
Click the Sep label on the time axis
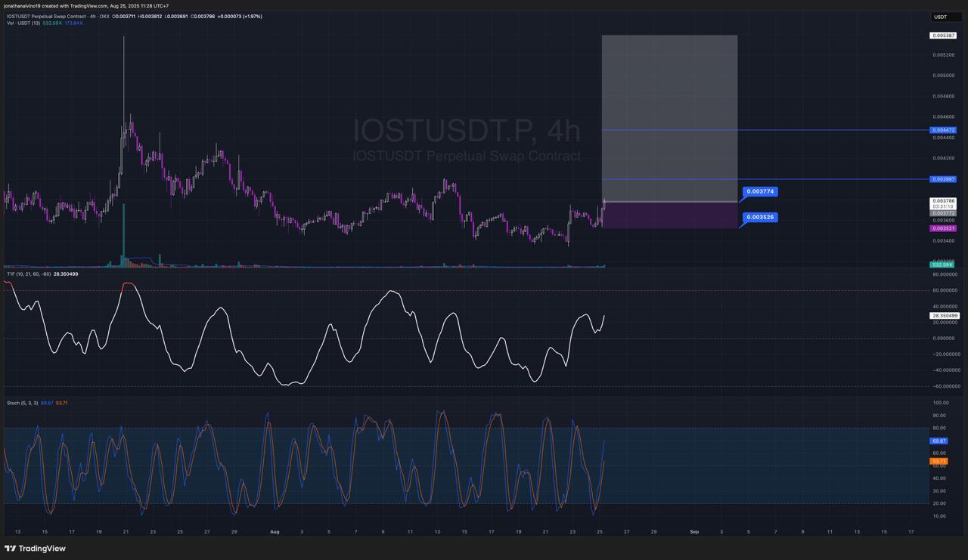click(694, 532)
